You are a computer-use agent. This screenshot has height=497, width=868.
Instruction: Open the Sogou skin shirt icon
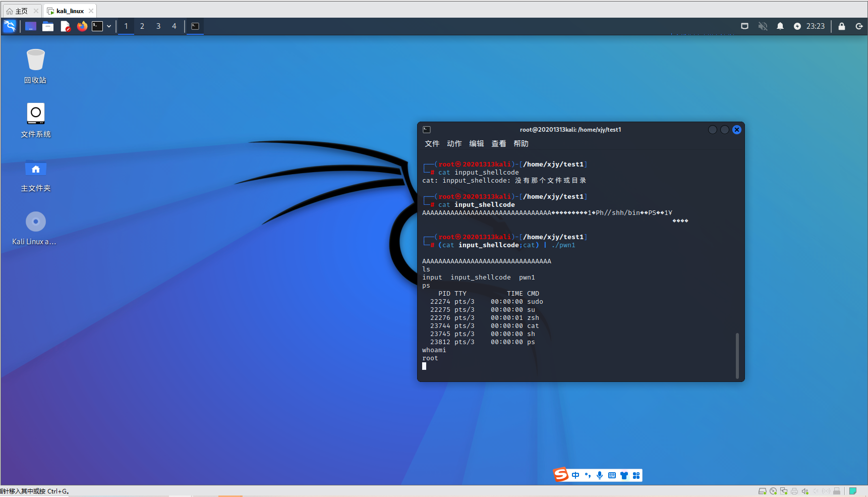pyautogui.click(x=624, y=475)
